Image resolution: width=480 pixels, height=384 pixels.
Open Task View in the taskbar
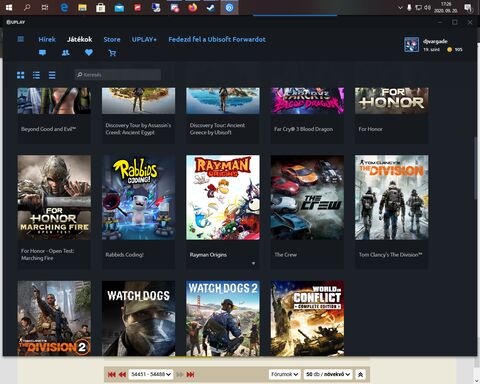45,7
